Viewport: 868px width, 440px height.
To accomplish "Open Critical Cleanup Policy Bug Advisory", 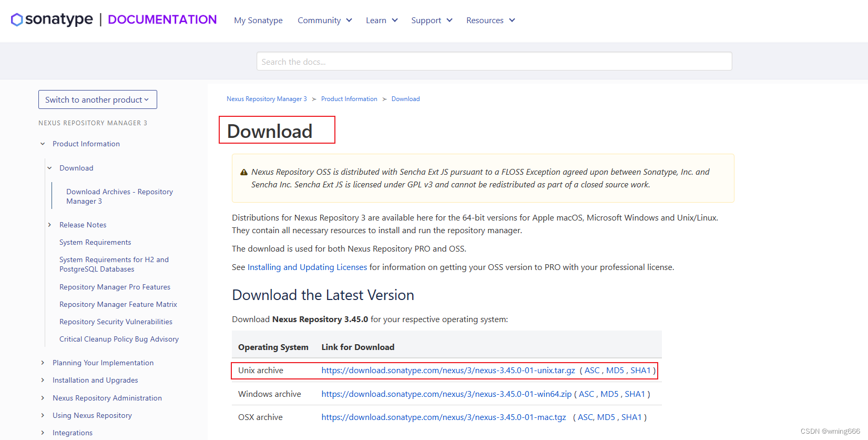I will click(x=119, y=339).
